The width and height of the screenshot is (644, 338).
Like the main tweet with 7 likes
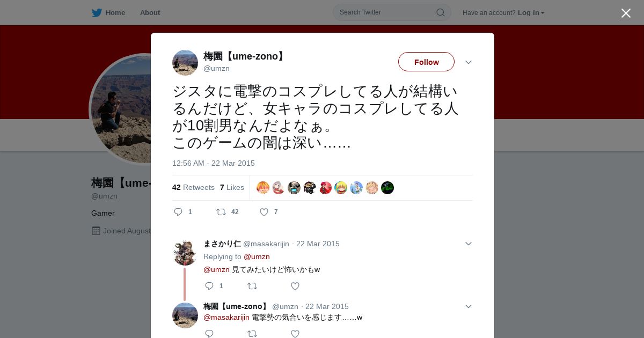point(264,212)
